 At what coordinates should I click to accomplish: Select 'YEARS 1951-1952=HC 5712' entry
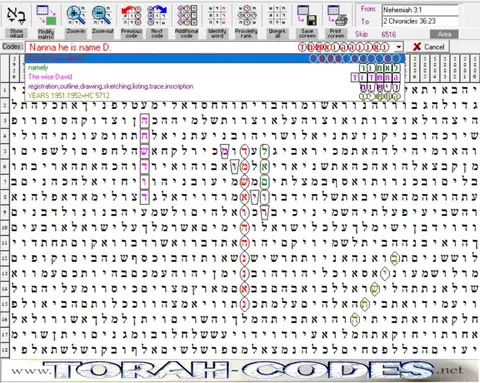[x=215, y=96]
